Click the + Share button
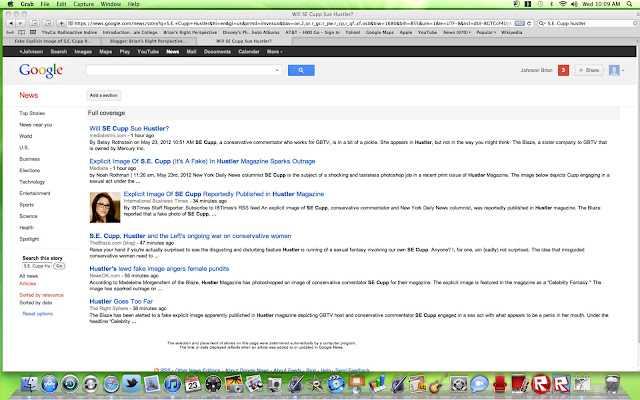Viewport: 640px width, 400px height. pyautogui.click(x=589, y=70)
